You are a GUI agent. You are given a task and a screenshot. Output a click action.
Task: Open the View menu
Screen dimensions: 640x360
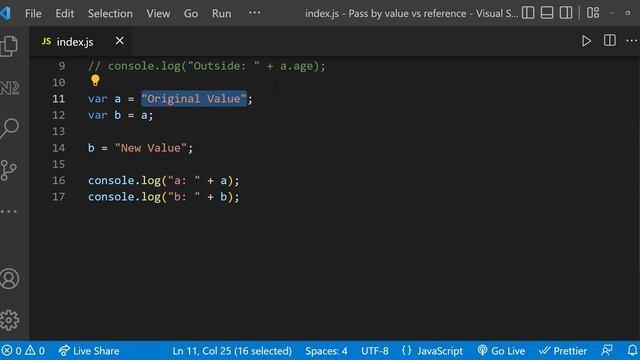pyautogui.click(x=158, y=13)
